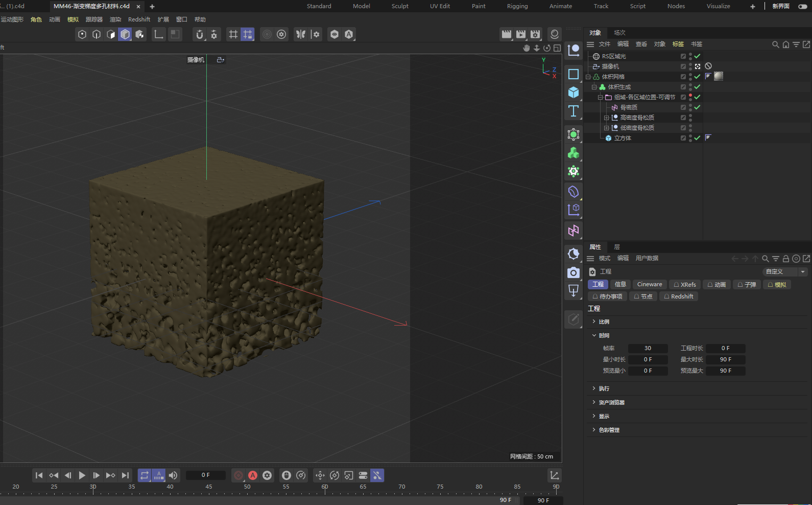
Task: Expand the 低密度骨松质 node
Action: pyautogui.click(x=606, y=128)
